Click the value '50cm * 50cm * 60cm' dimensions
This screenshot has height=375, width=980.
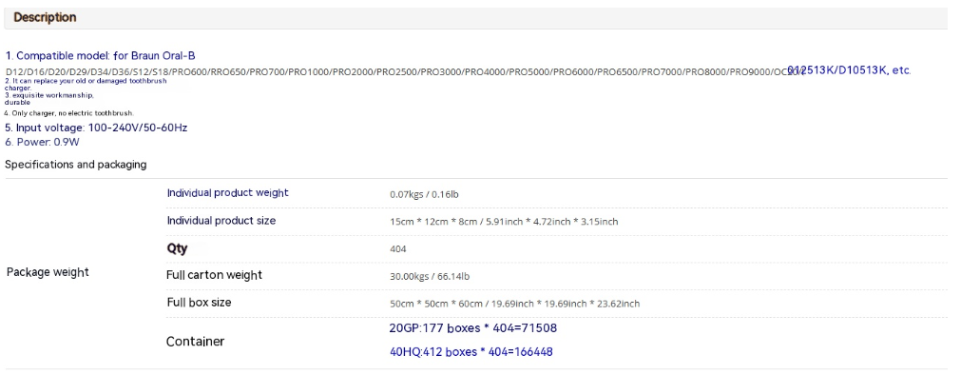515,304
